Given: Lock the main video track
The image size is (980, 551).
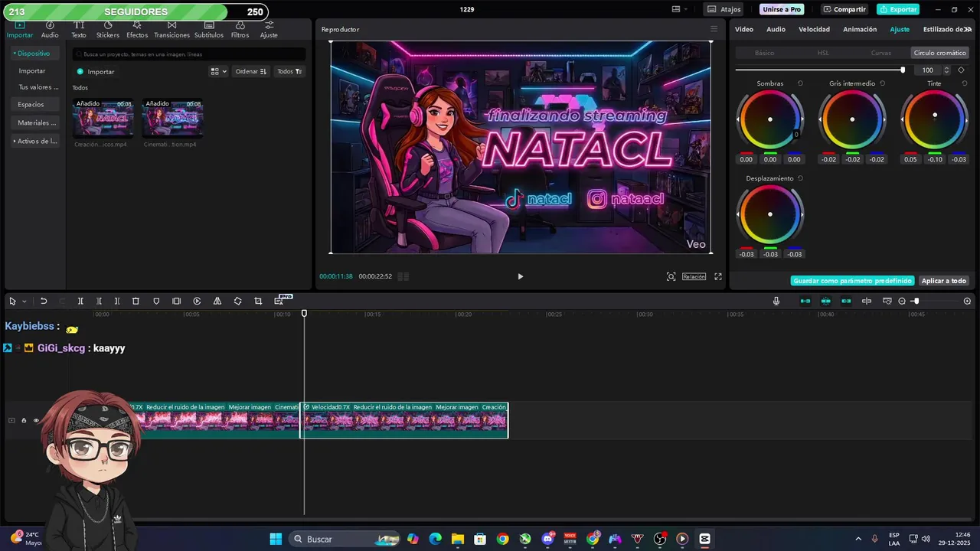Looking at the screenshot, I should pos(24,420).
